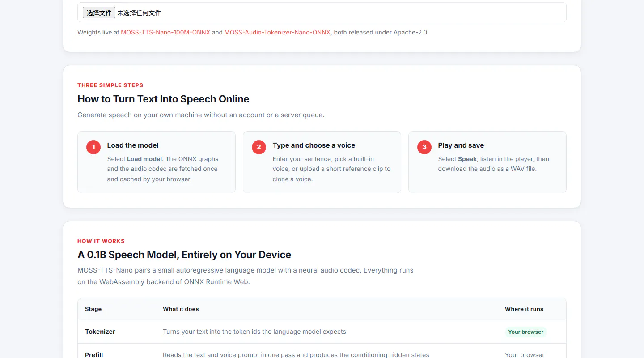The width and height of the screenshot is (644, 358).
Task: Click the 选择文件 file chooser button
Action: pos(99,13)
